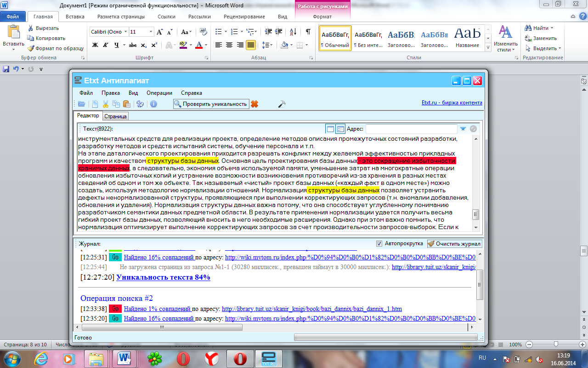The height and width of the screenshot is (368, 588).
Task: Increase font size with grow font icon
Action: click(x=160, y=32)
